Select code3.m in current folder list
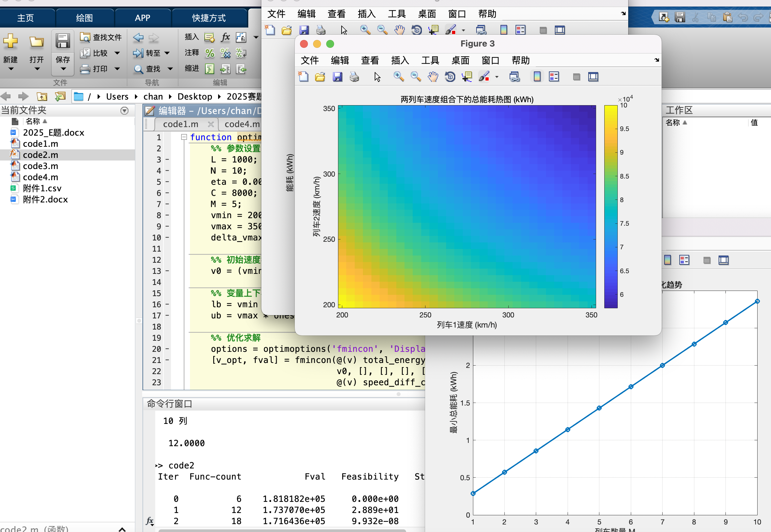This screenshot has height=532, width=771. (x=40, y=166)
